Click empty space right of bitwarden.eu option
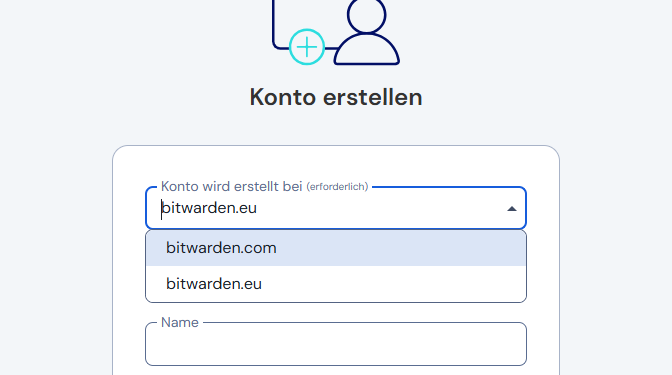672x375 pixels. pyautogui.click(x=393, y=284)
